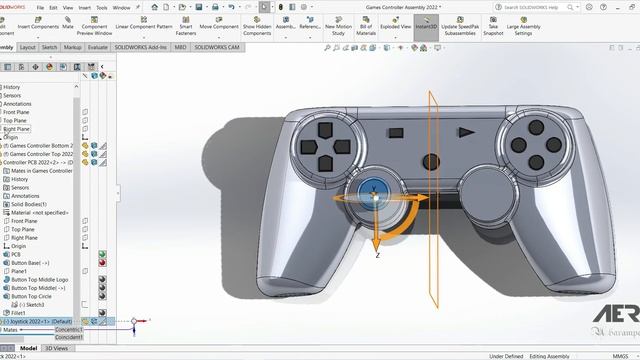This screenshot has width=640, height=360.
Task: Switch to the Sketch tab
Action: pos(49,47)
